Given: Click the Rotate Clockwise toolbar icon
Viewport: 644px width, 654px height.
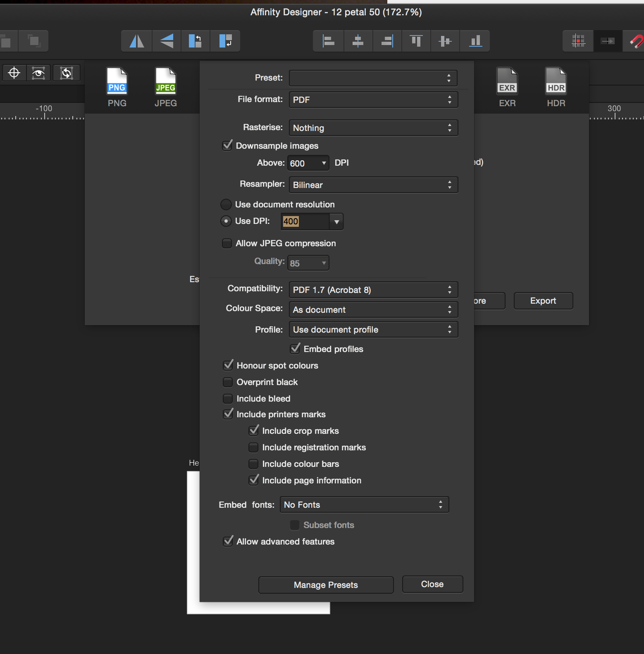Looking at the screenshot, I should coord(225,41).
